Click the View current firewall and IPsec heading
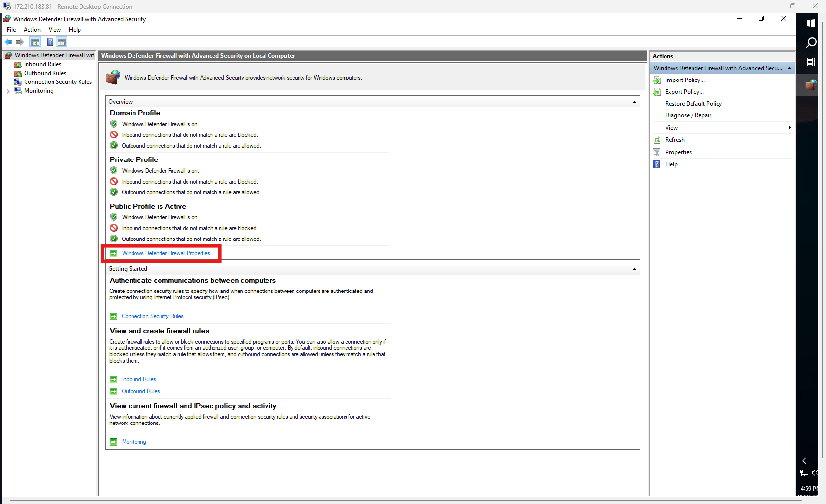Image resolution: width=826 pixels, height=504 pixels. (193, 406)
